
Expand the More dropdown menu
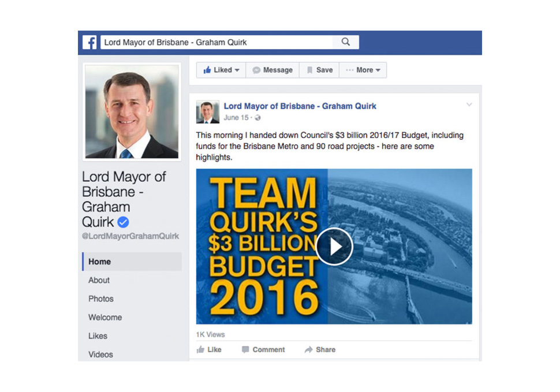pos(363,70)
